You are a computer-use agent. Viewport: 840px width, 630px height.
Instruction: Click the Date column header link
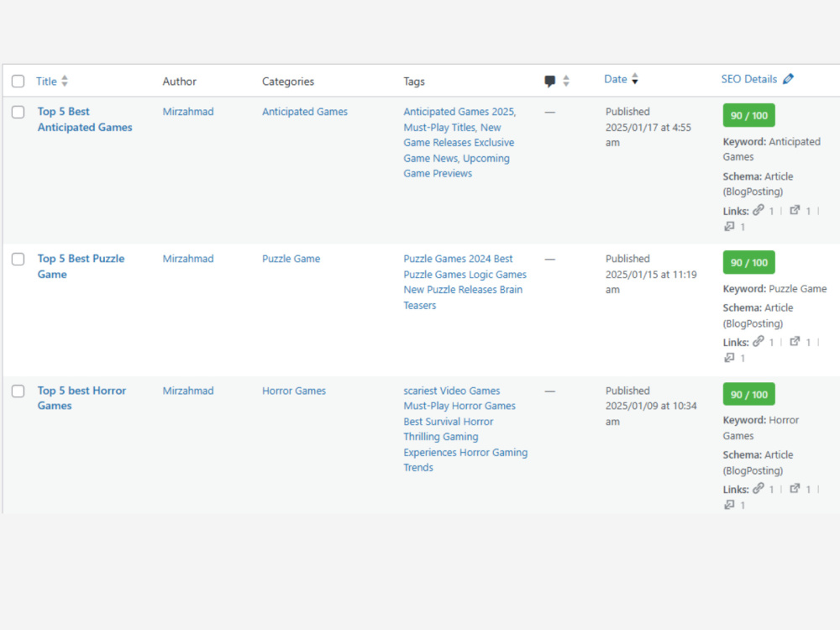(x=616, y=79)
